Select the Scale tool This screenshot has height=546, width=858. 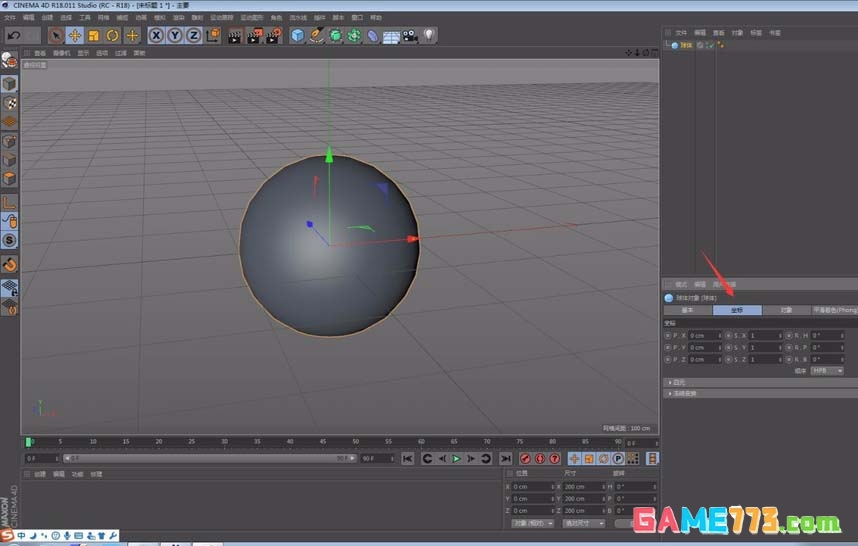click(x=93, y=35)
